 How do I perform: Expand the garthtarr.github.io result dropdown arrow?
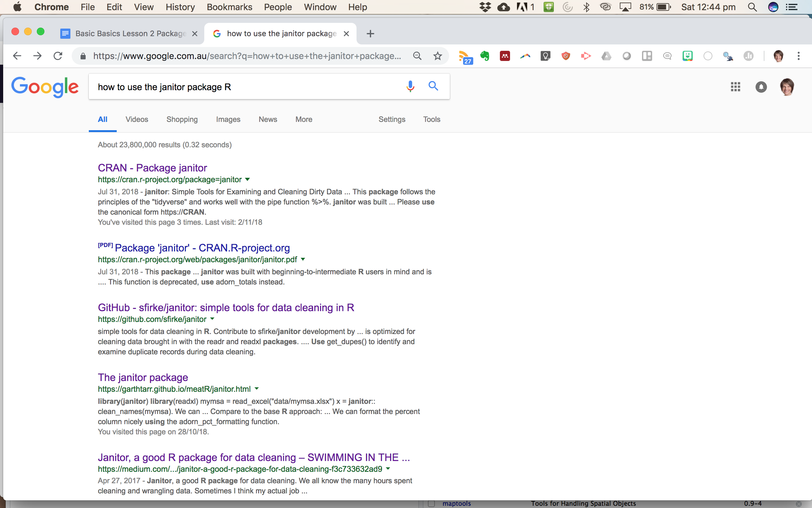(257, 389)
